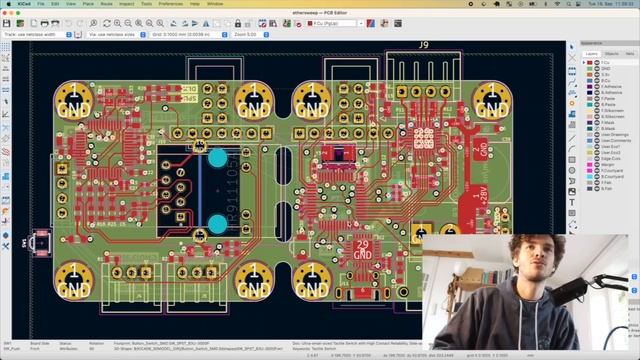Toggle visibility of F.Courtyard layer
640x360 pixels.
(x=597, y=171)
